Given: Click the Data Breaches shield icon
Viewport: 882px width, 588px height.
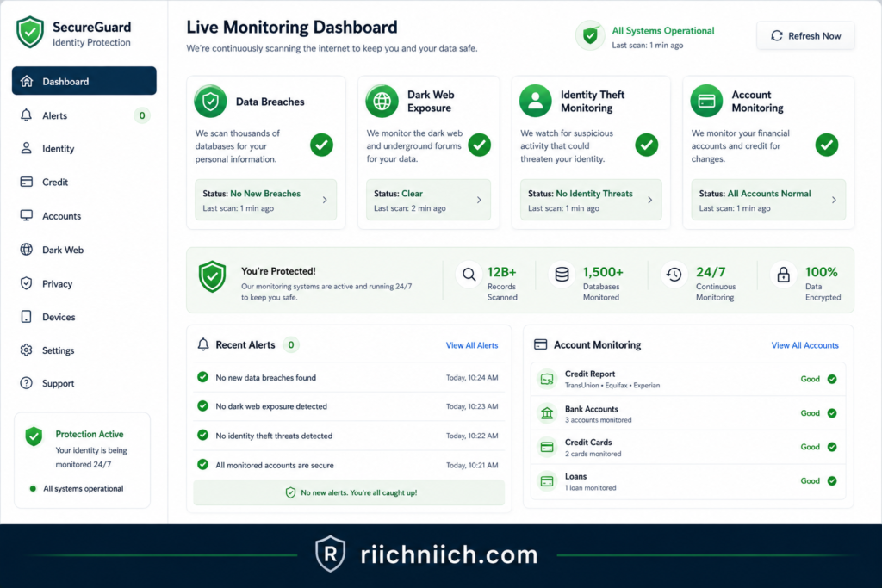Looking at the screenshot, I should coord(210,102).
